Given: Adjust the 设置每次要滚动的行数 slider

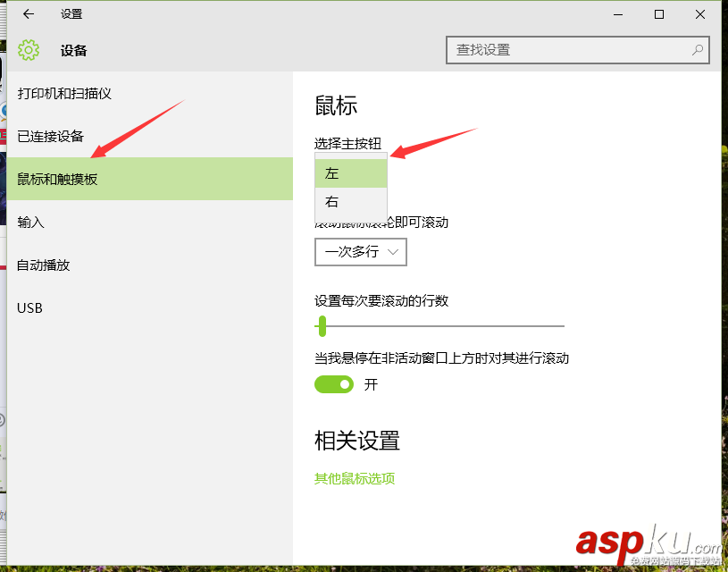Looking at the screenshot, I should click(322, 327).
